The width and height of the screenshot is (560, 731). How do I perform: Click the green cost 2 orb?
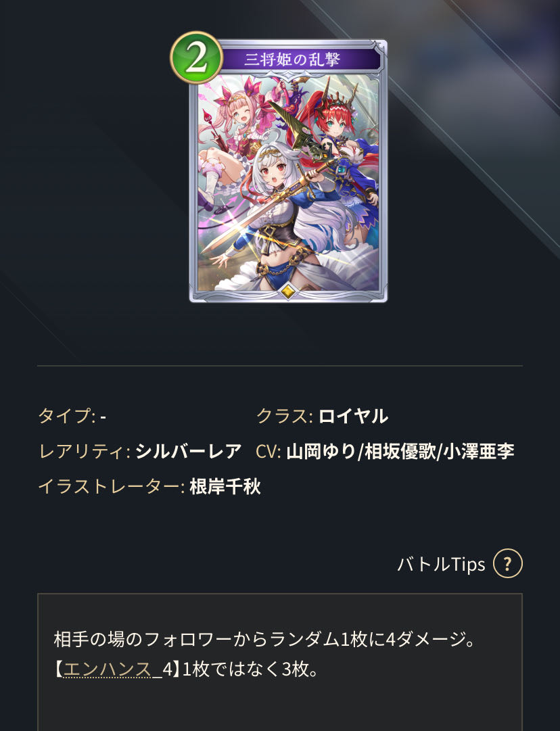click(196, 57)
